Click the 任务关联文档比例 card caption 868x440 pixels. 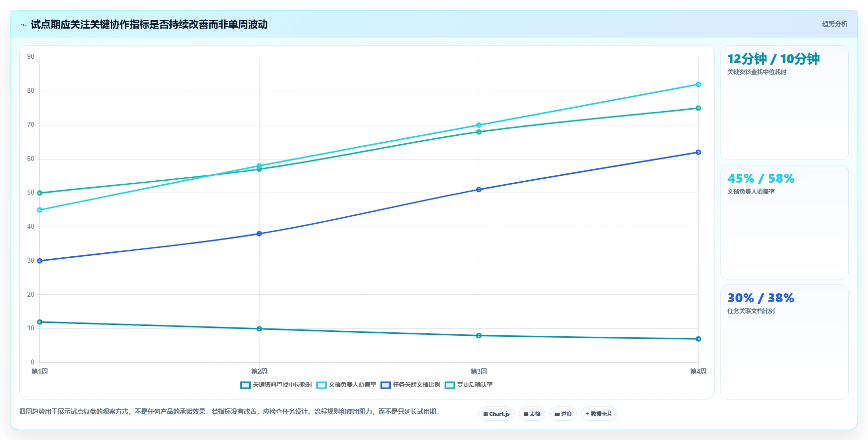[x=751, y=311]
